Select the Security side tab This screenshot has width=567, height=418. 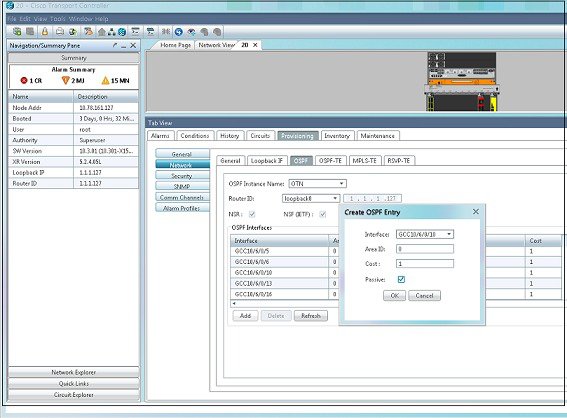pyautogui.click(x=182, y=176)
